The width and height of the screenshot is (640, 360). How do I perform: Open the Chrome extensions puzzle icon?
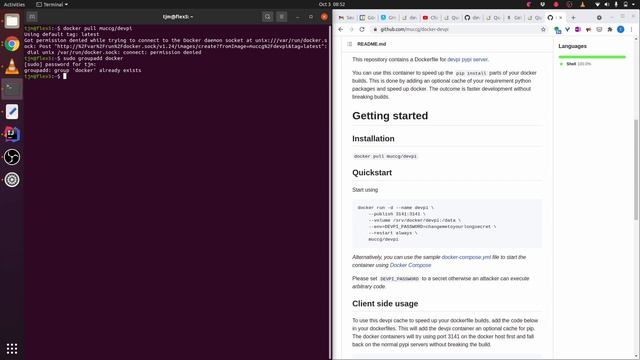tap(610, 29)
